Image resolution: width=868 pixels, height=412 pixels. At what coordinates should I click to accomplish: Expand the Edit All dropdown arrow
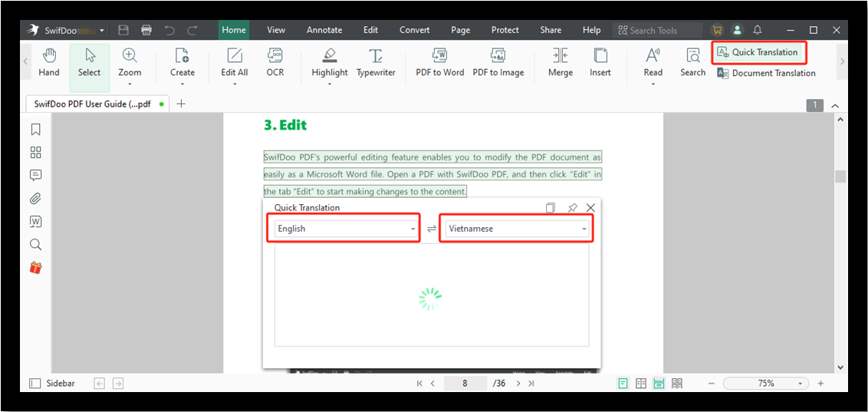pos(235,84)
